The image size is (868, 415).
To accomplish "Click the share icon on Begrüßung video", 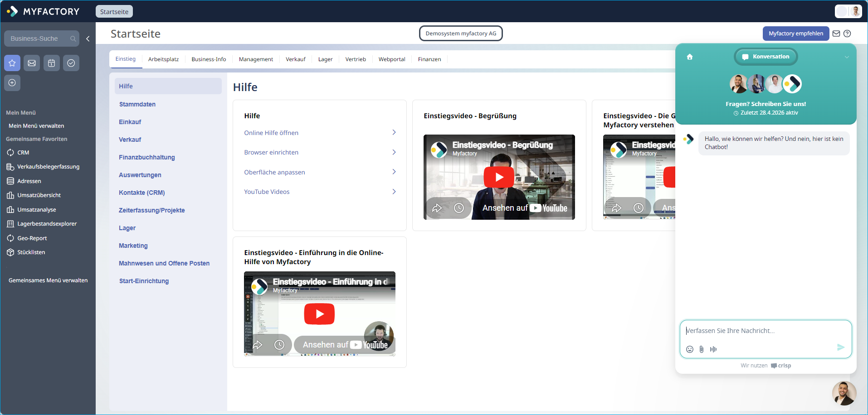I will (437, 208).
